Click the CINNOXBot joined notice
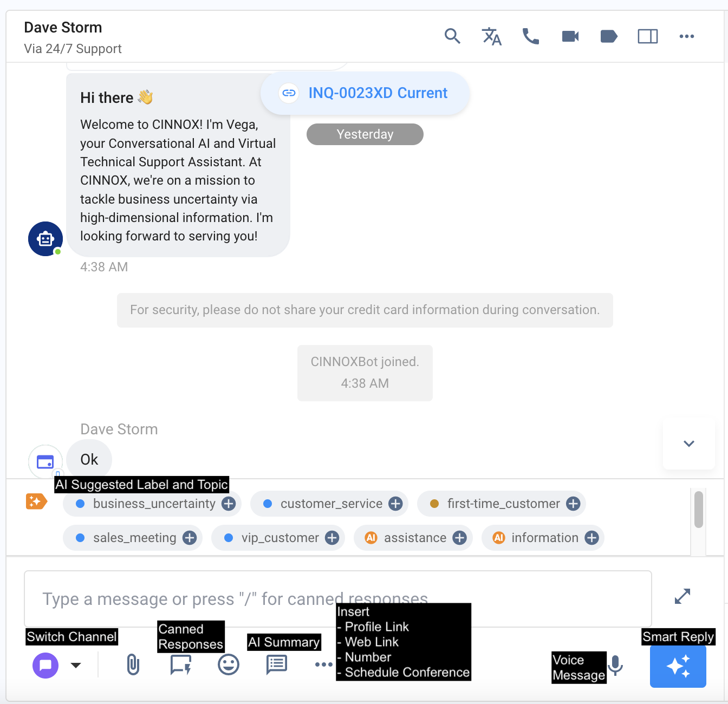 point(365,373)
